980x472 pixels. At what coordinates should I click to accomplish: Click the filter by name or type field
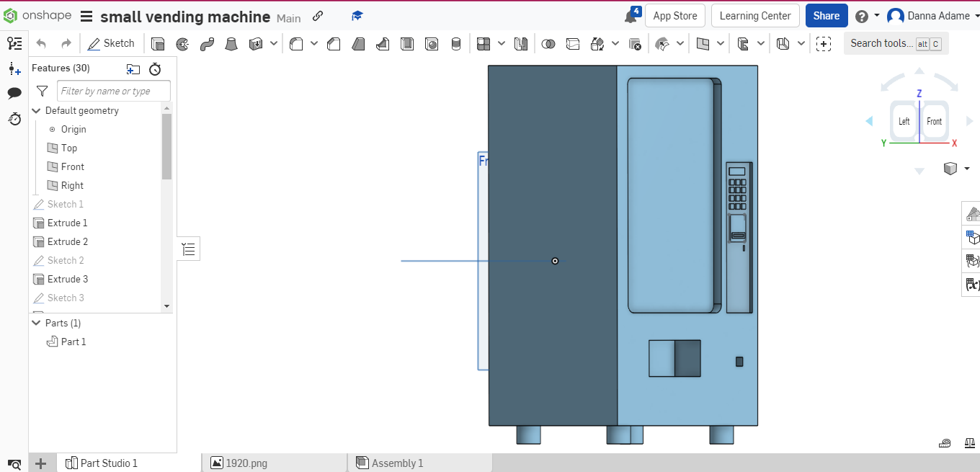tap(113, 91)
